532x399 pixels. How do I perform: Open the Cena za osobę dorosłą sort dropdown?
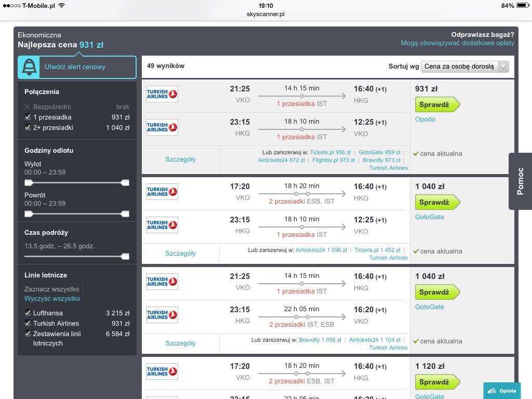tap(465, 66)
